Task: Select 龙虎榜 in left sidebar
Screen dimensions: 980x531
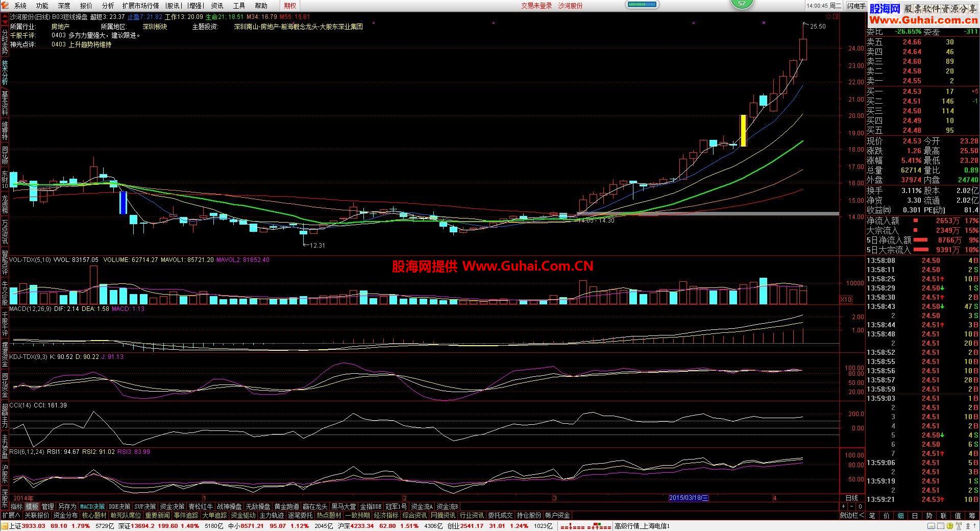Action: click(5, 203)
